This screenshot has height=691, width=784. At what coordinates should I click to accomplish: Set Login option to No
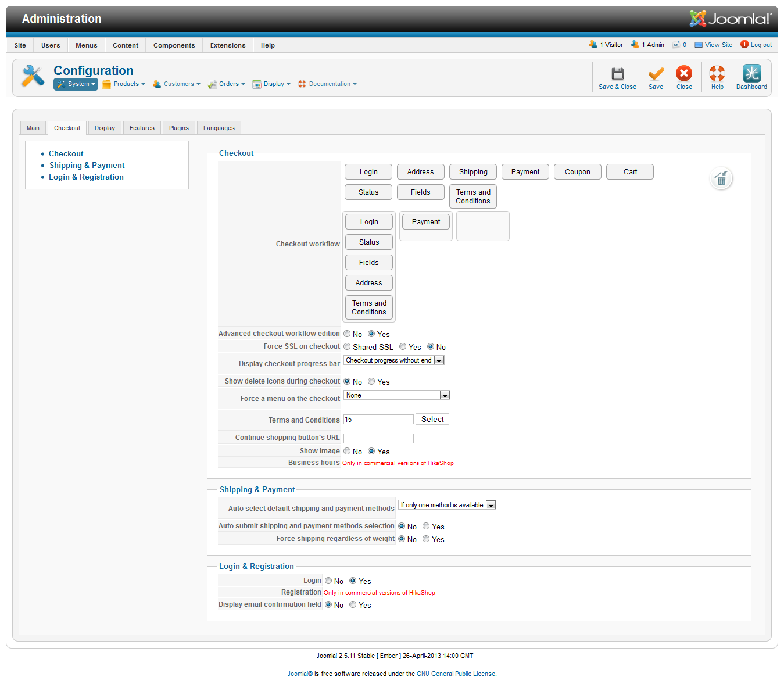[x=328, y=581]
